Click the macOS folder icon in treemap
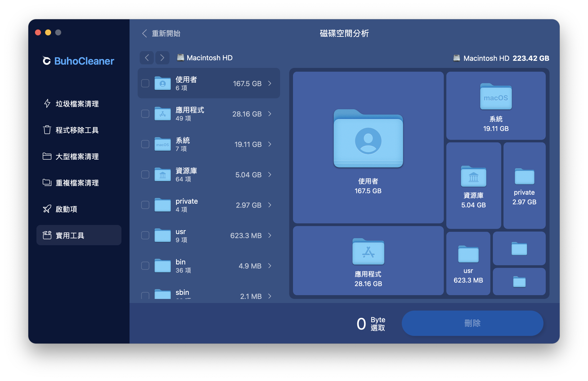This screenshot has height=381, width=588. click(x=496, y=97)
